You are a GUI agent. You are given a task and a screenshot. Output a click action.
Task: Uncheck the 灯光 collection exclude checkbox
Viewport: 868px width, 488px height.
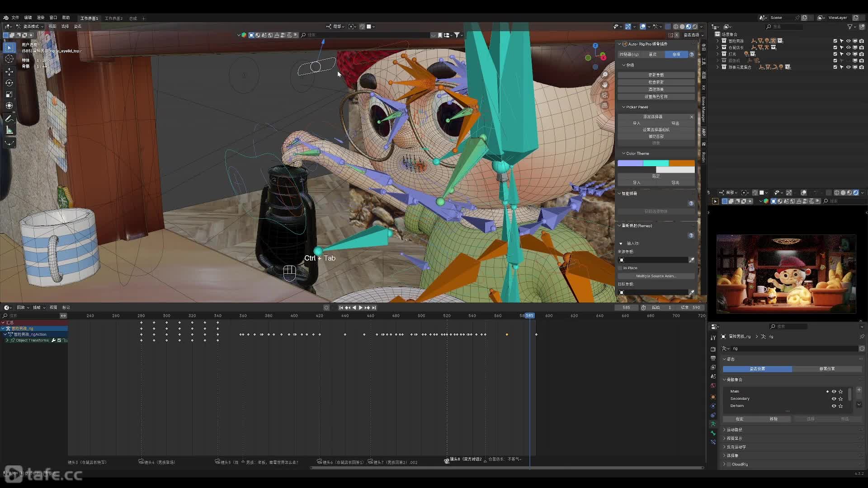835,54
